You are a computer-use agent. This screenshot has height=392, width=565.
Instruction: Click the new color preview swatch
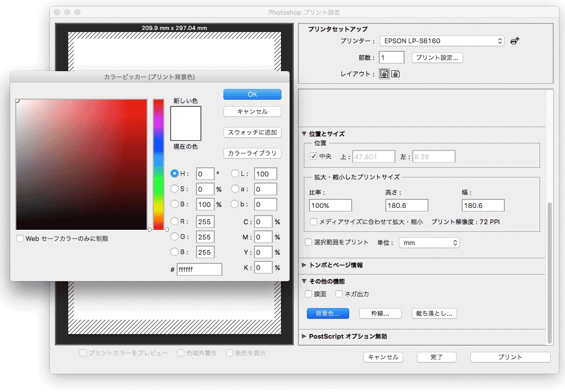click(x=186, y=115)
